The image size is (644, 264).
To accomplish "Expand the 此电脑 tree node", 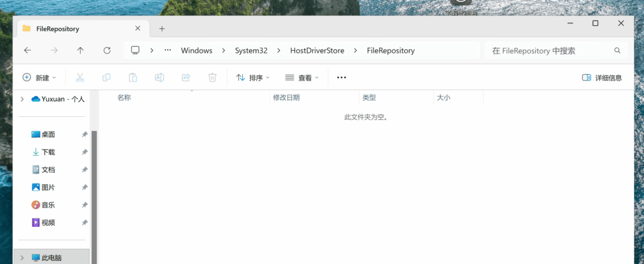I will click(23, 258).
